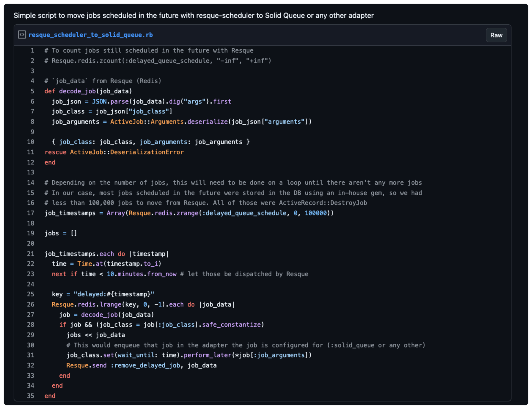The height and width of the screenshot is (409, 532).
Task: Click the code file icon beside filename
Action: 22,35
